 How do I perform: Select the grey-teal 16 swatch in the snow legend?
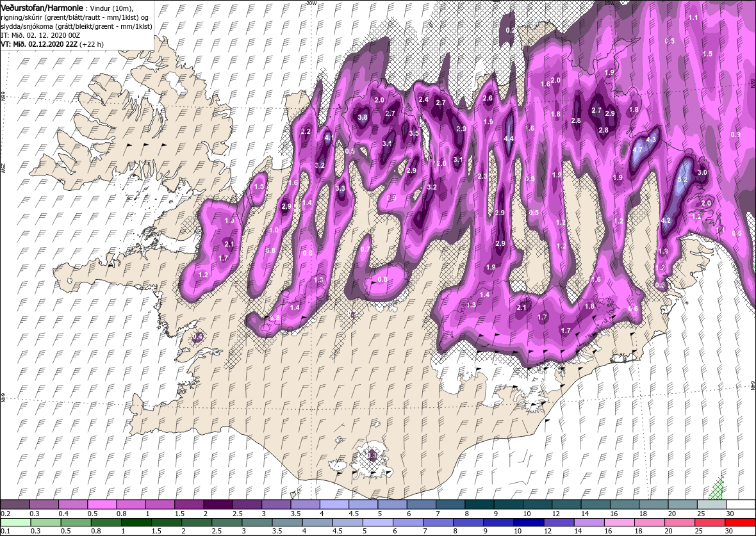(625, 505)
